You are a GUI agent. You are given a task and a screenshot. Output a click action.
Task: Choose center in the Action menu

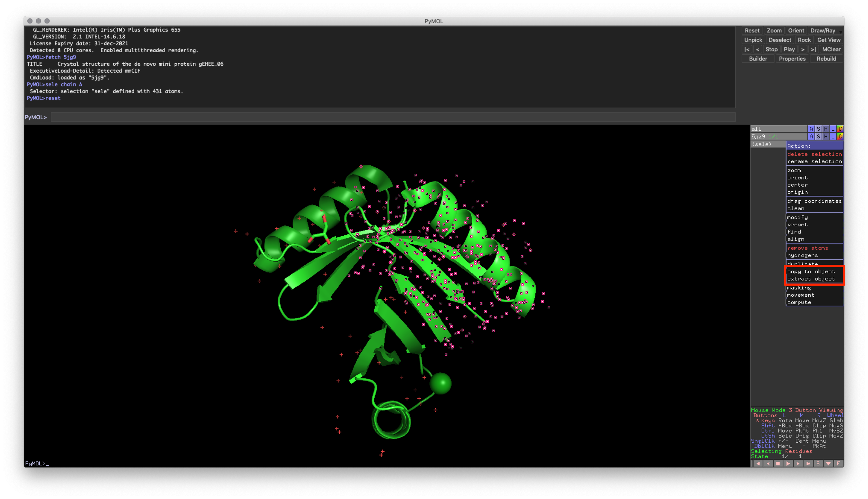[814, 185]
